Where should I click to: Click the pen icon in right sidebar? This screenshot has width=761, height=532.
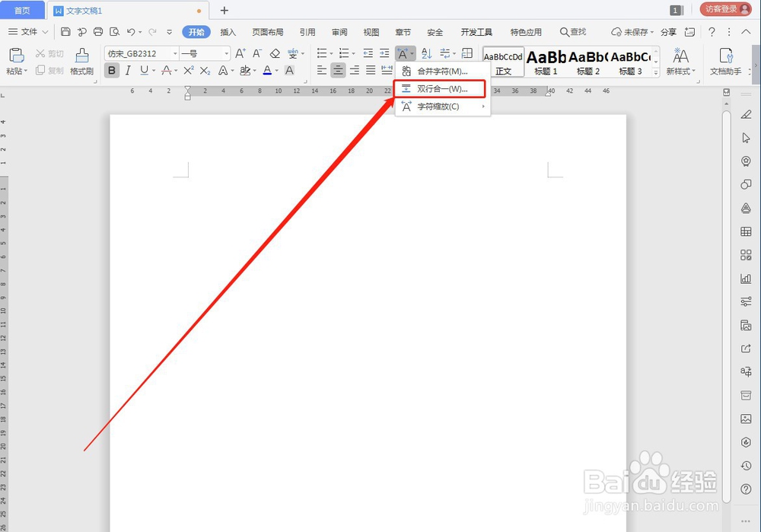point(746,115)
